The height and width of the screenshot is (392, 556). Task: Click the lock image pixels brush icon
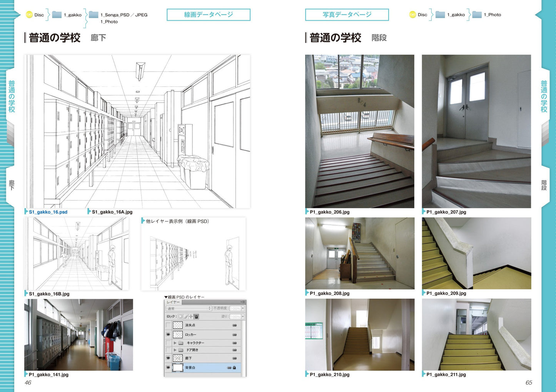(x=185, y=317)
